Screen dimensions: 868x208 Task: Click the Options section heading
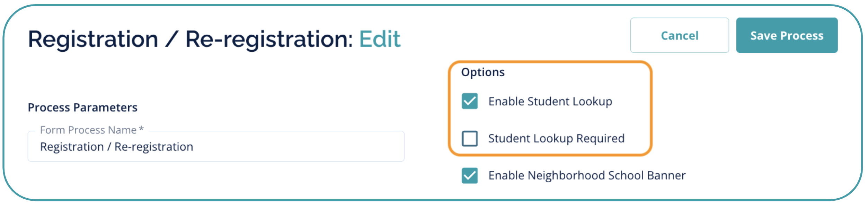pos(482,72)
